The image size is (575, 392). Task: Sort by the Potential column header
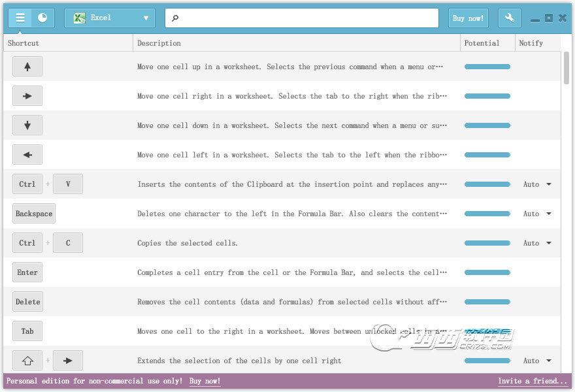[x=487, y=43]
